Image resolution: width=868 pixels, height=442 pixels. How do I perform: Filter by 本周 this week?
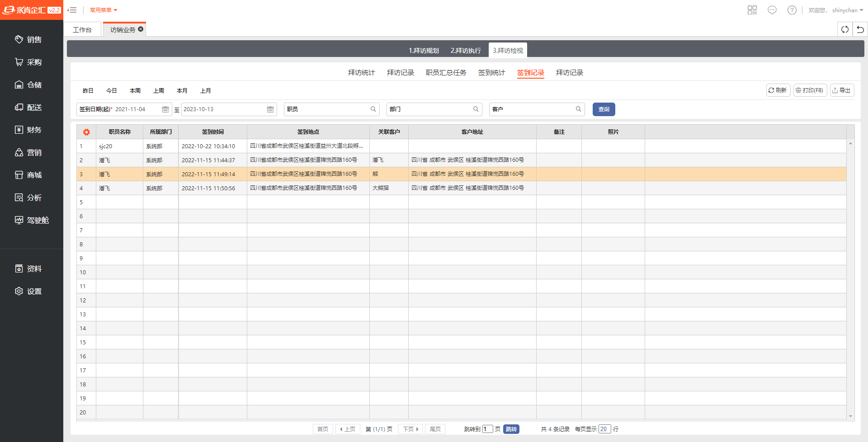click(x=135, y=90)
